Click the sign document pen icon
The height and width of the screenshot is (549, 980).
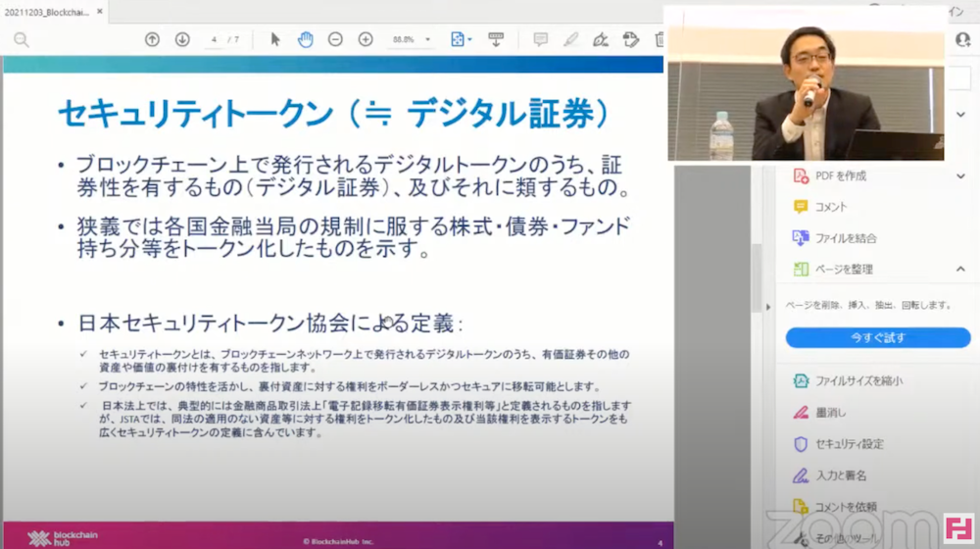pos(601,39)
